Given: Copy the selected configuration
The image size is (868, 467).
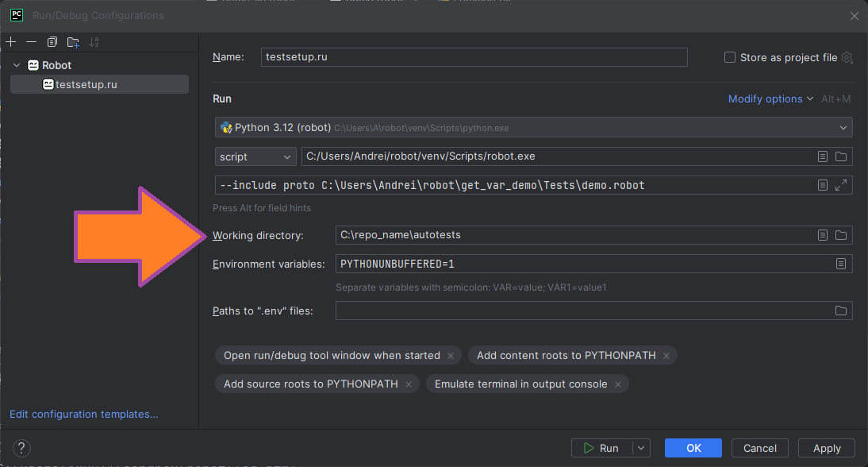Looking at the screenshot, I should click(x=52, y=42).
